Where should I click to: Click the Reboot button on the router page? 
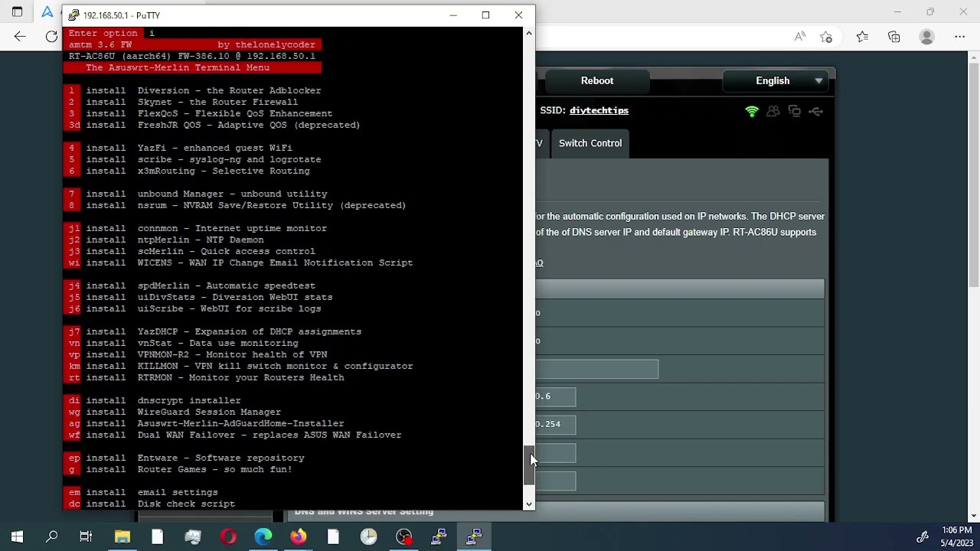point(597,81)
